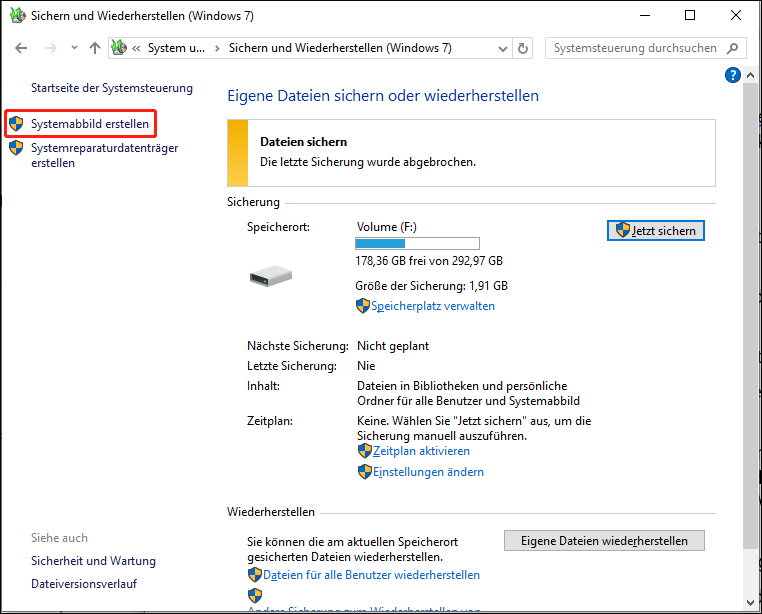Minimize the Sichern und Wiederherstellen window
Screen dimensions: 762x614
(645, 15)
